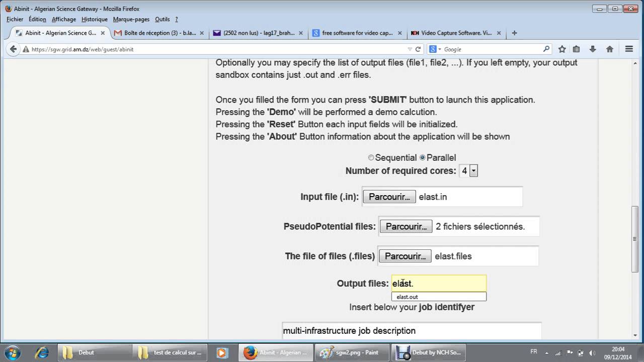
Task: Open the URL history dropdown arrow
Action: tap(410, 49)
